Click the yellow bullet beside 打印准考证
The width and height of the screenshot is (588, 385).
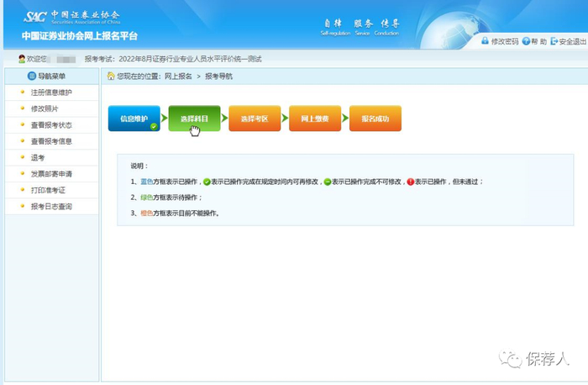pos(23,190)
